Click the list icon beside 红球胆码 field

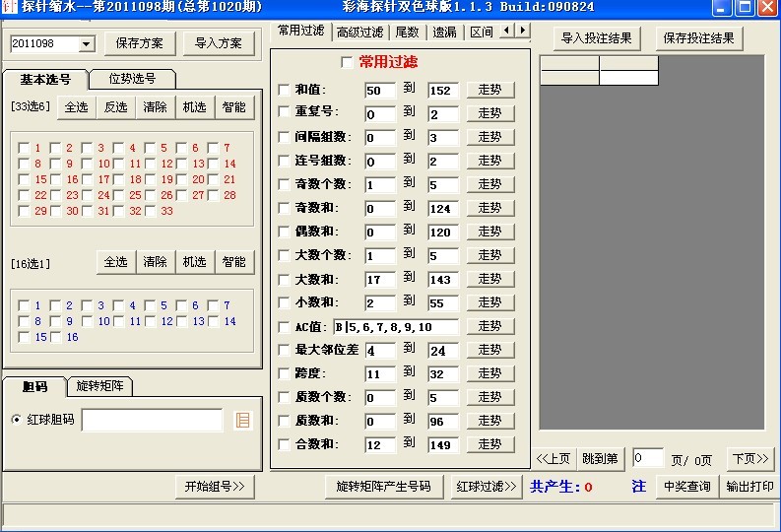[242, 421]
